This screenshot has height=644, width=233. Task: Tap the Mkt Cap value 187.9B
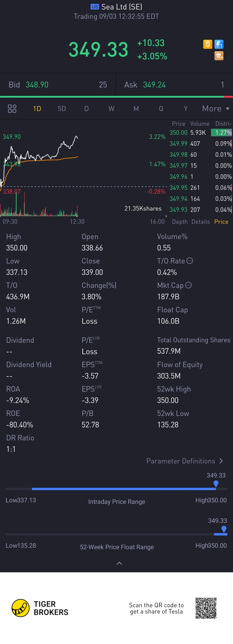[x=168, y=297]
